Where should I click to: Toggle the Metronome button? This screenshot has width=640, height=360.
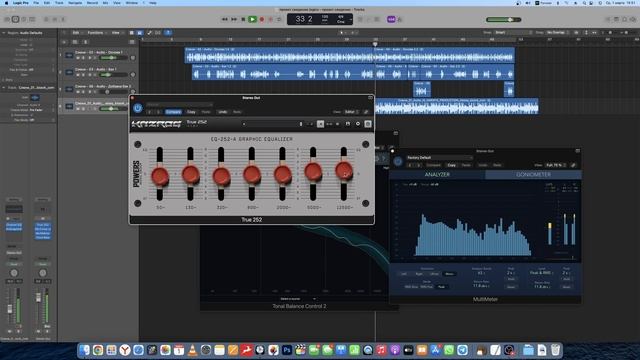(x=400, y=19)
